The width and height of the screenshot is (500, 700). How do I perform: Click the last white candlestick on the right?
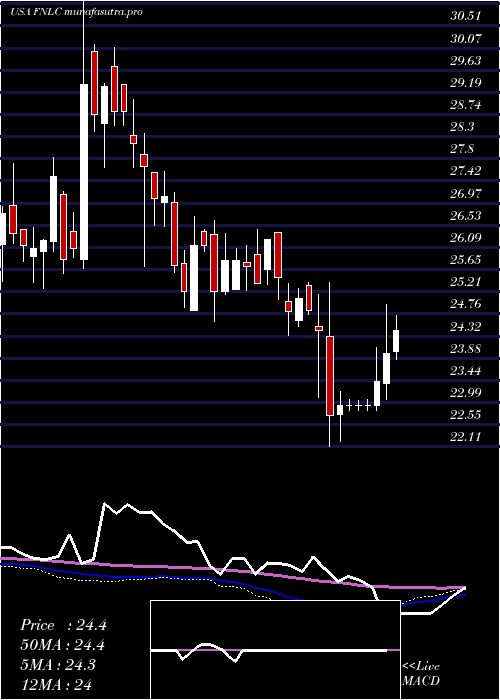point(396,341)
